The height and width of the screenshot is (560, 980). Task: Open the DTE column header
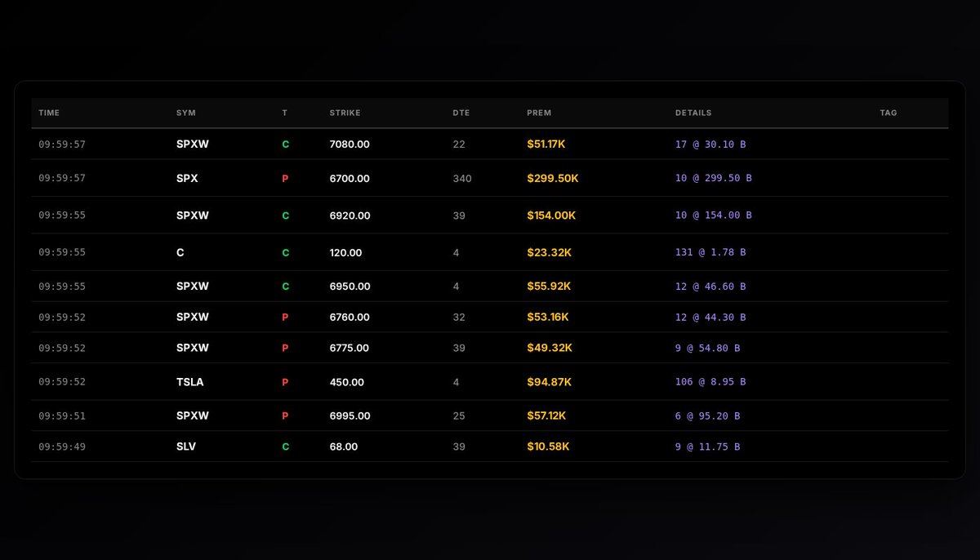tap(461, 113)
